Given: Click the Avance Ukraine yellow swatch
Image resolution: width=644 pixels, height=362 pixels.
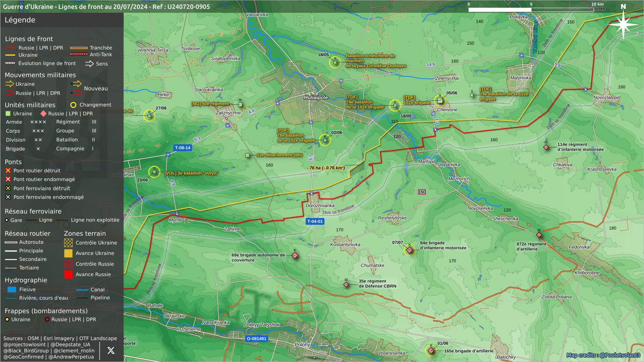Looking at the screenshot, I should 68,253.
